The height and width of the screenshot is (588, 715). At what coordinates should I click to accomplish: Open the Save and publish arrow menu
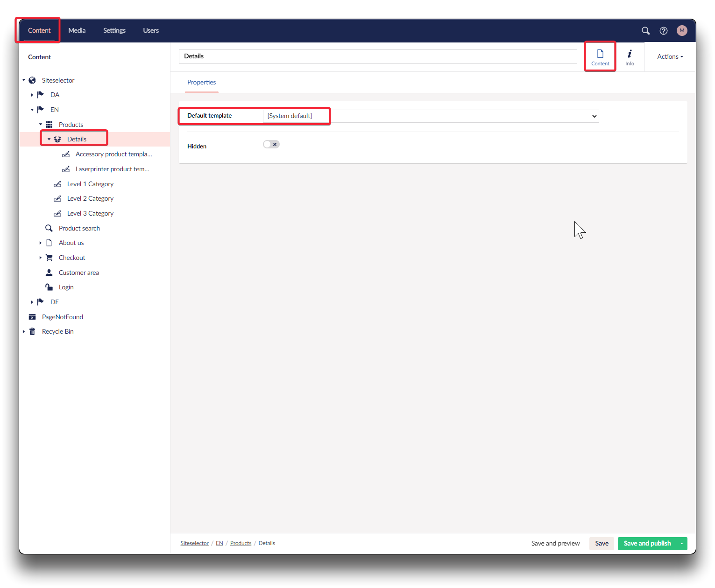click(682, 543)
